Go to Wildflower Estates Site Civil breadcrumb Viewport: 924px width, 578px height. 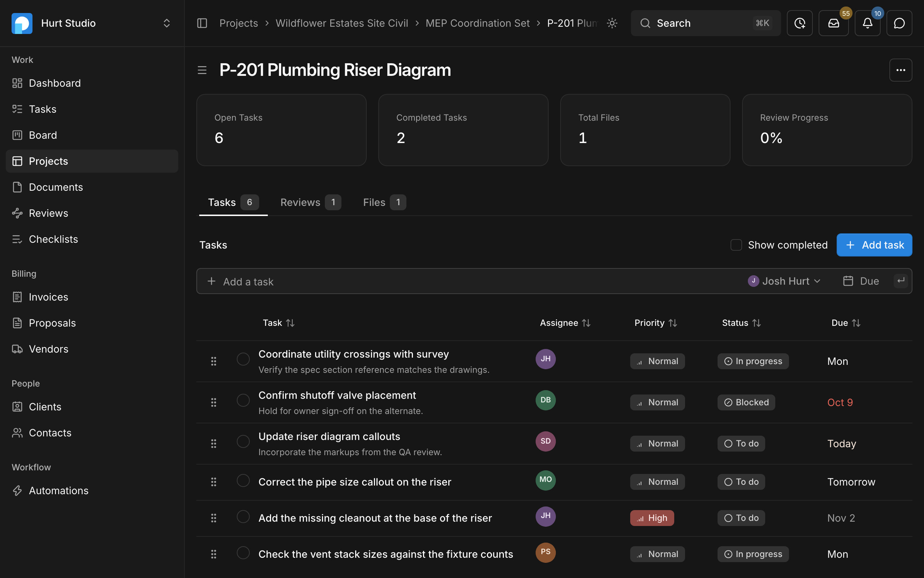point(342,23)
